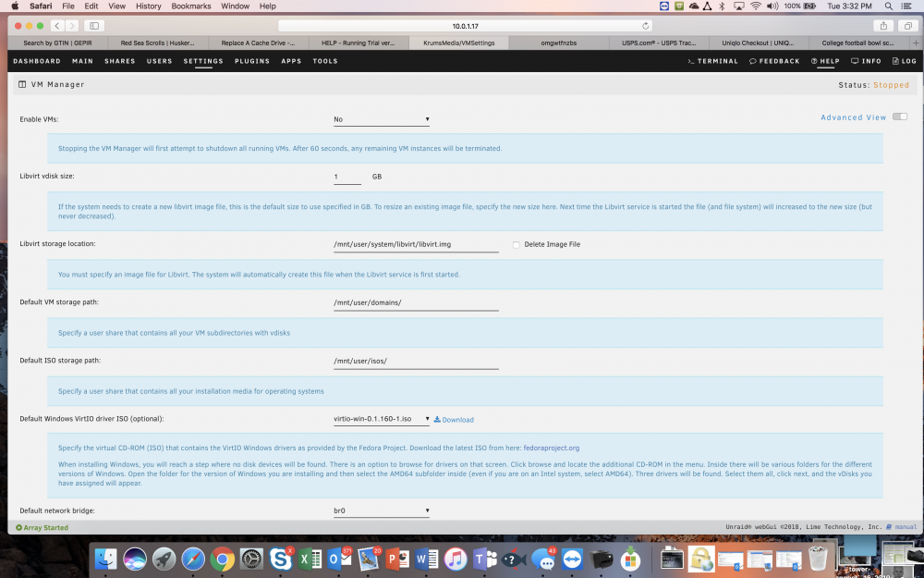Toggle the Safari sidebar
This screenshot has height=578, width=924.
pos(94,26)
